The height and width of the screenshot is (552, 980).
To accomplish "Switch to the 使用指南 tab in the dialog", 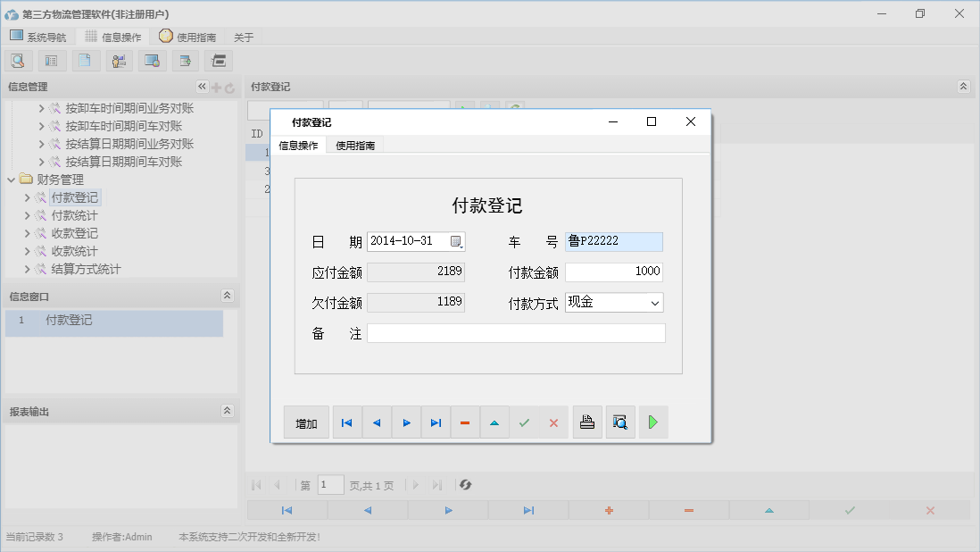I will 357,144.
